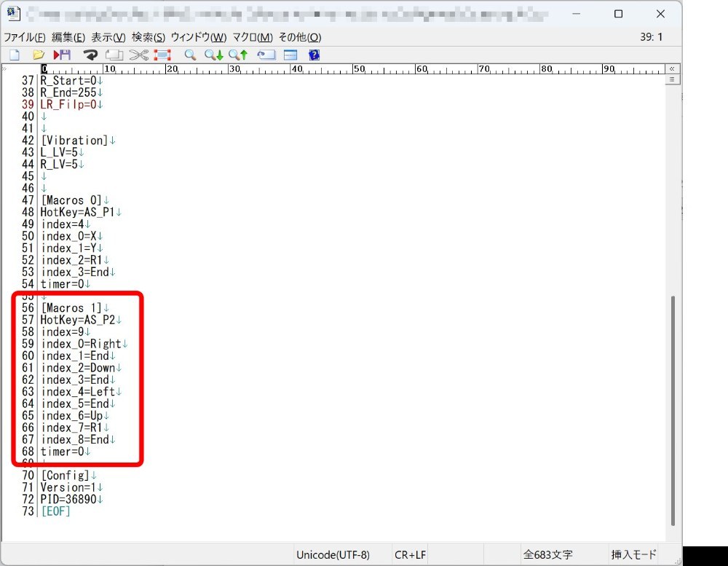Open a file with the folder icon

click(39, 55)
